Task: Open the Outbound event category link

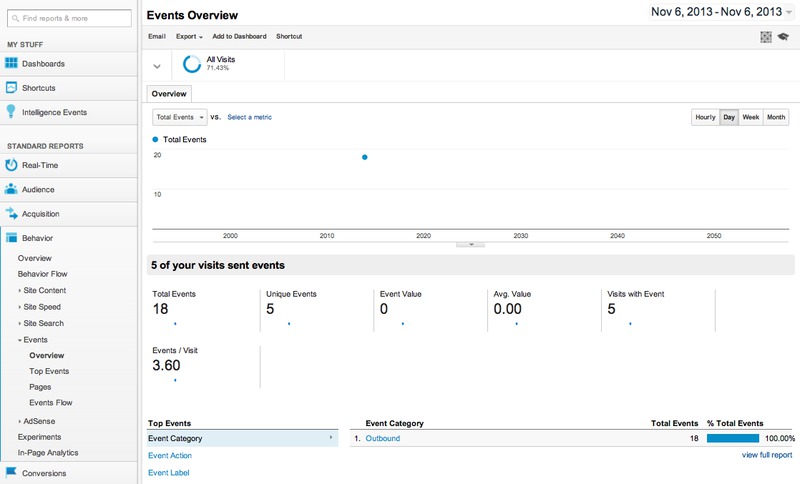Action: click(x=383, y=438)
